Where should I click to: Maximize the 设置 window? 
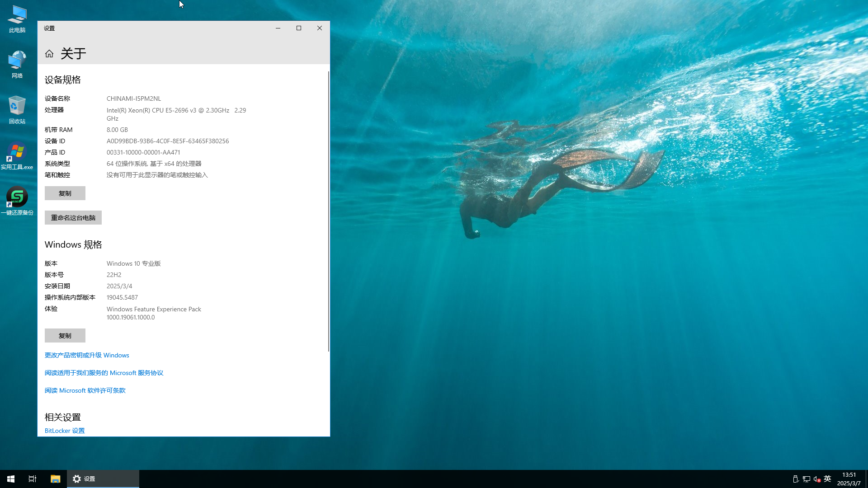pos(299,28)
